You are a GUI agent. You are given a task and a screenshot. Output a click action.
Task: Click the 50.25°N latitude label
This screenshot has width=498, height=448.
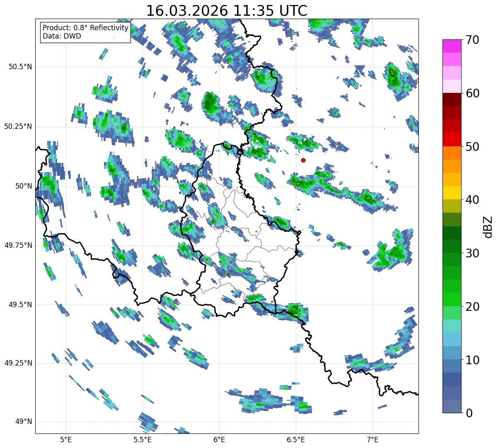click(18, 126)
